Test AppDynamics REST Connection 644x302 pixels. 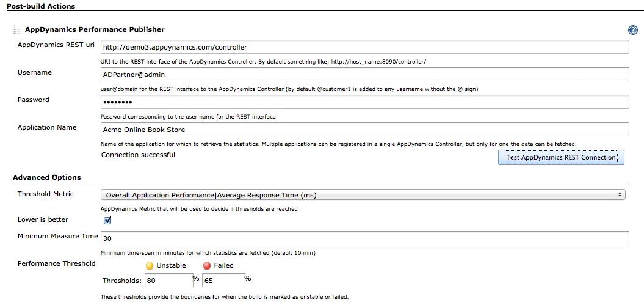point(561,157)
